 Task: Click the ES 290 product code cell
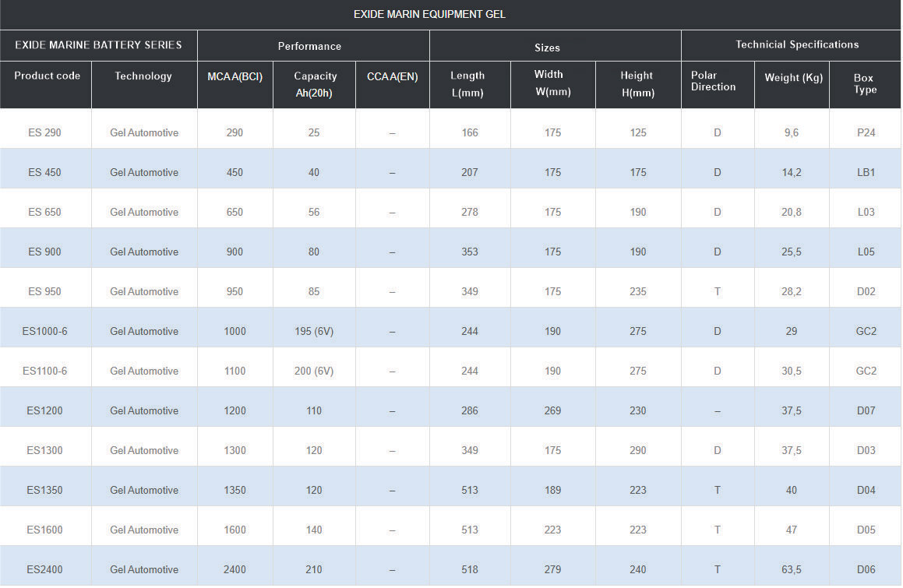tap(44, 132)
